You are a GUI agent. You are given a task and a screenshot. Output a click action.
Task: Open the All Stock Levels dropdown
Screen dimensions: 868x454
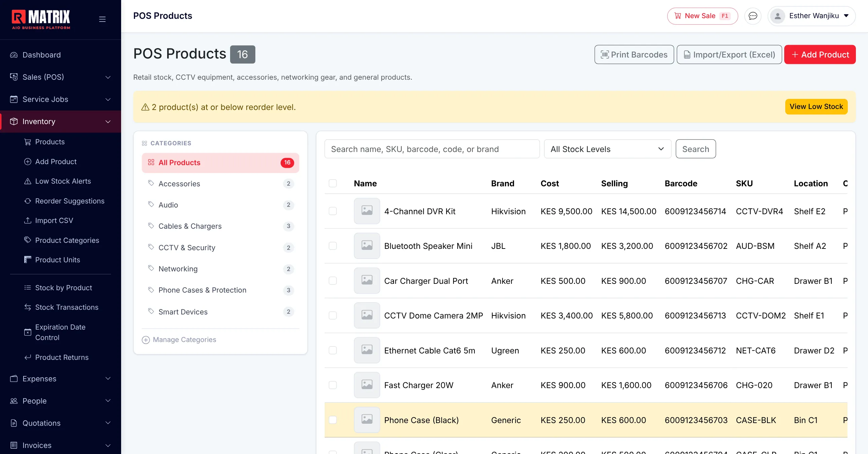click(x=608, y=149)
